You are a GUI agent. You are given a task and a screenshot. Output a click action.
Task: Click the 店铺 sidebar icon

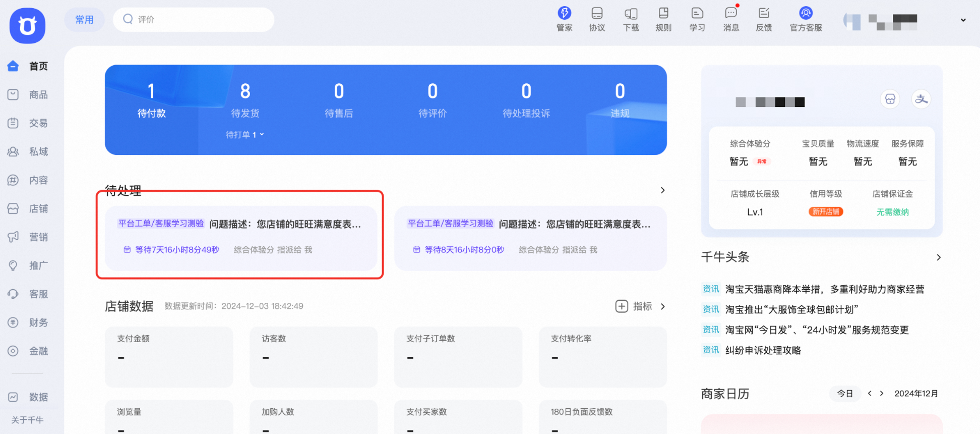pos(13,208)
